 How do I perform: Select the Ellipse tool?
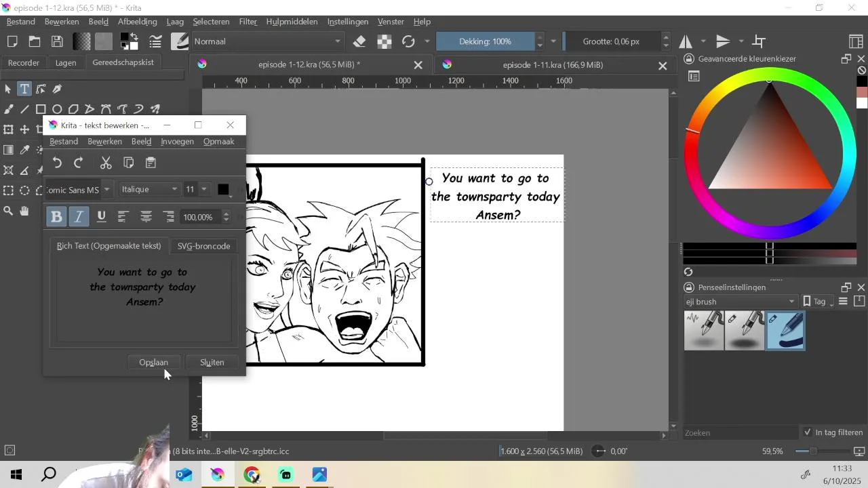[x=57, y=109]
